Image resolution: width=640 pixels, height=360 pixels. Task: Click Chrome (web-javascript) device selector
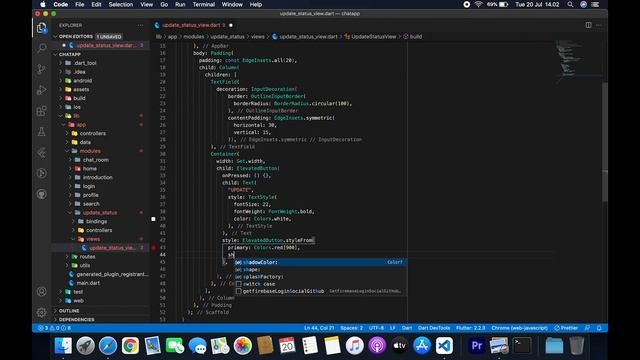(520, 328)
